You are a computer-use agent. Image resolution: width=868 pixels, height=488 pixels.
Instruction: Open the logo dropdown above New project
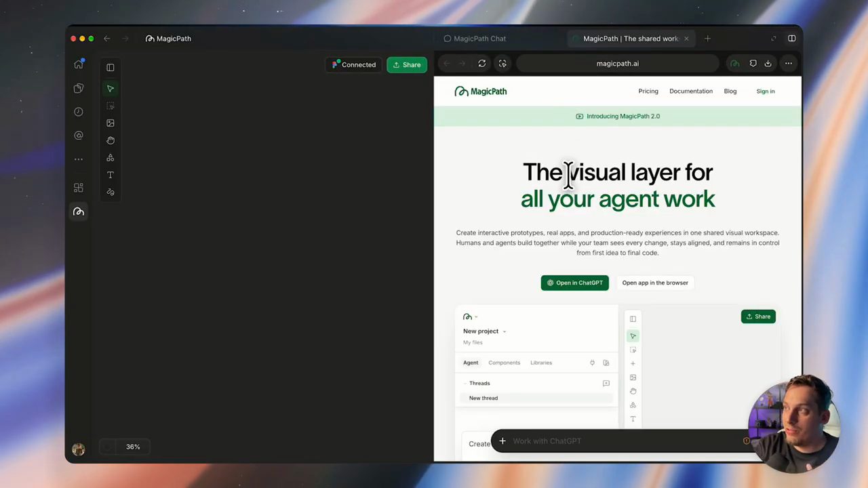[x=470, y=317]
